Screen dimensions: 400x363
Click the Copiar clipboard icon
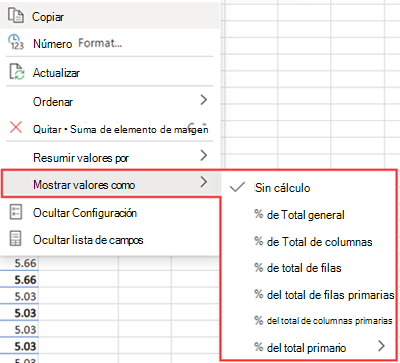pyautogui.click(x=16, y=16)
